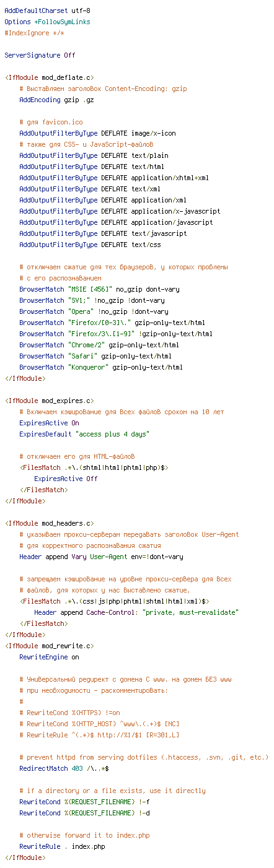
Task: Click the ExpiresActive On directive
Action: click(x=49, y=423)
